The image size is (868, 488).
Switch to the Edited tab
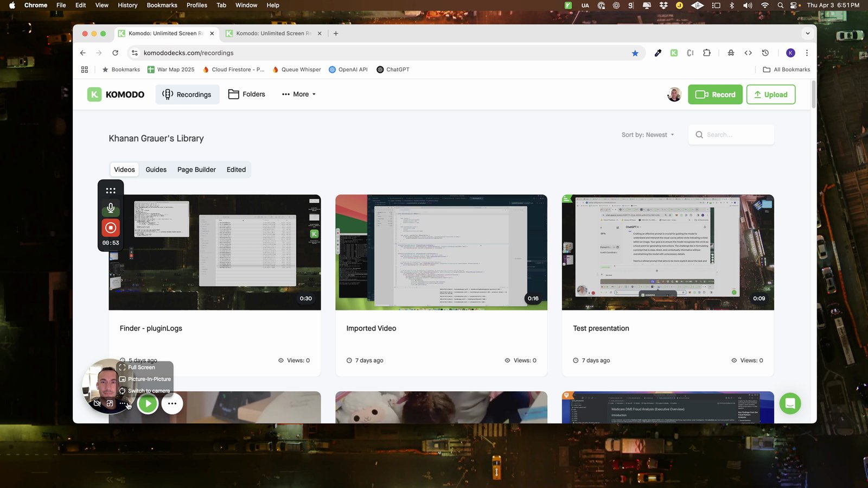coord(236,169)
